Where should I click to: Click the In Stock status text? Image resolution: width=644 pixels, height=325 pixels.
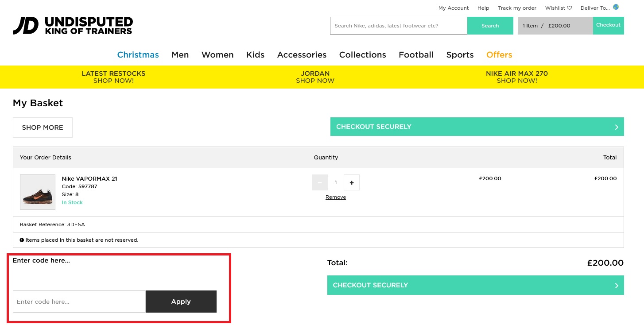72,202
